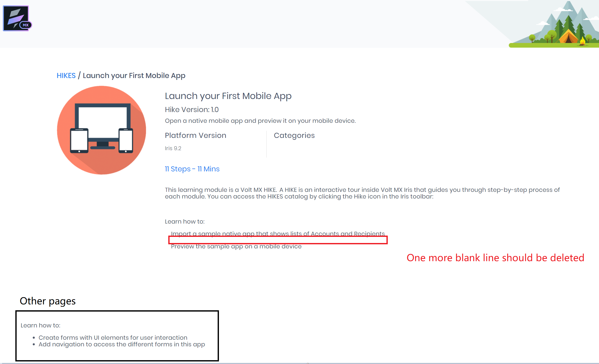Click the 'Learn how to:' text in boxed example
This screenshot has height=364, width=599.
(40, 325)
